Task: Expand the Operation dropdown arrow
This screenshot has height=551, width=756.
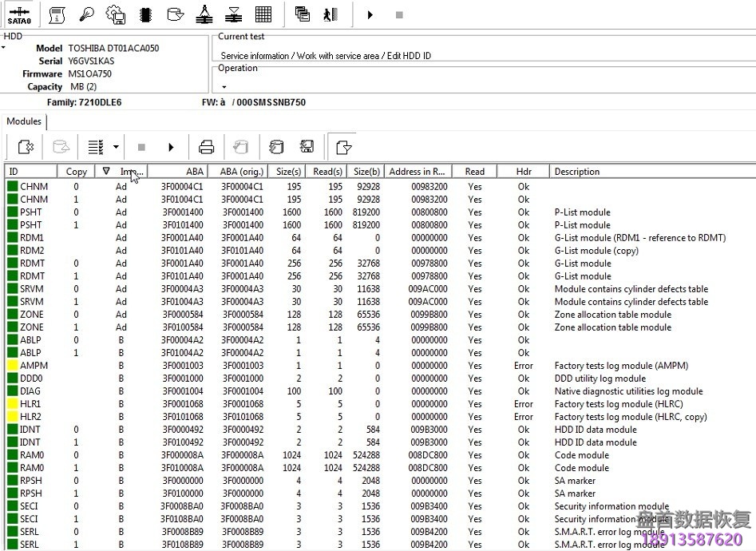Action: [224, 86]
